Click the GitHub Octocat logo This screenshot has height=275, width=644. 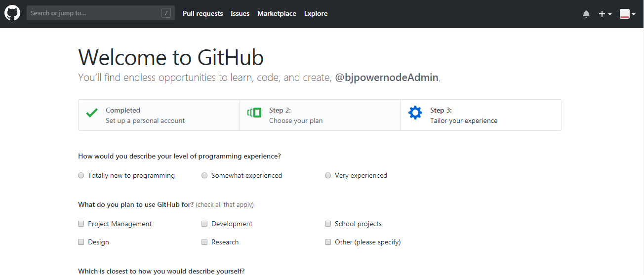click(12, 13)
